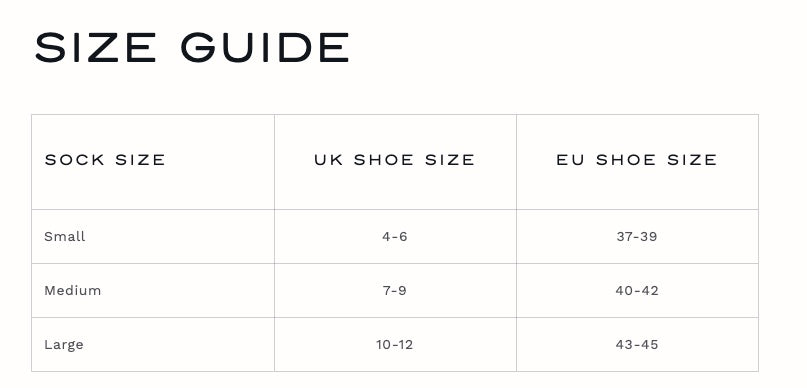
Task: Click the word SOCK in header
Action: pyautogui.click(x=75, y=160)
